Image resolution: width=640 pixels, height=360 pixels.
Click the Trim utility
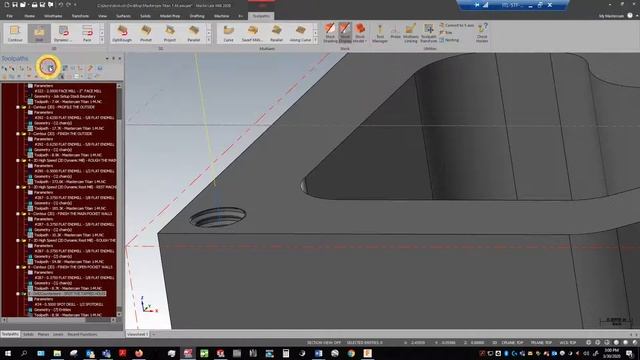(446, 32)
